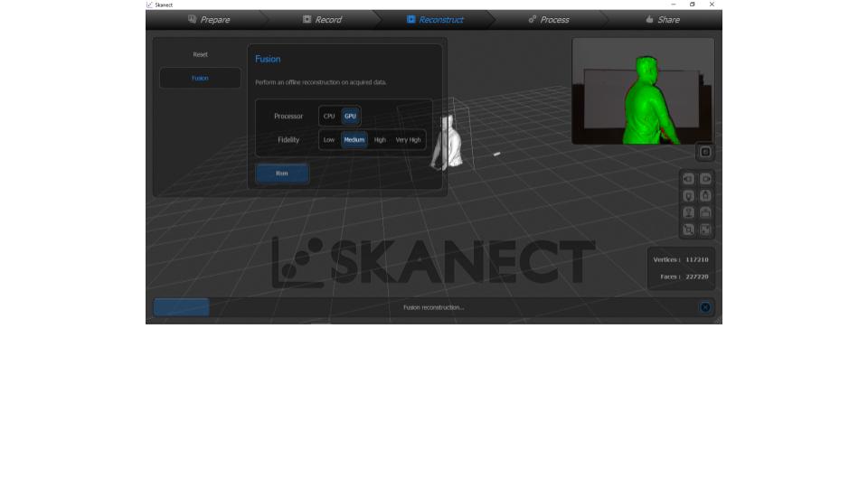
Task: Minimize the Skanect window
Action: [x=673, y=5]
